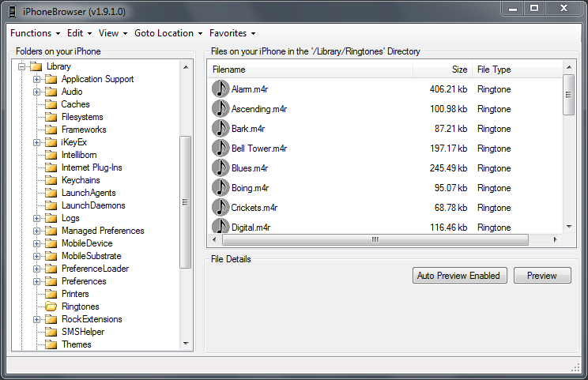The width and height of the screenshot is (588, 380).
Task: Open the Edit menu
Action: point(80,33)
